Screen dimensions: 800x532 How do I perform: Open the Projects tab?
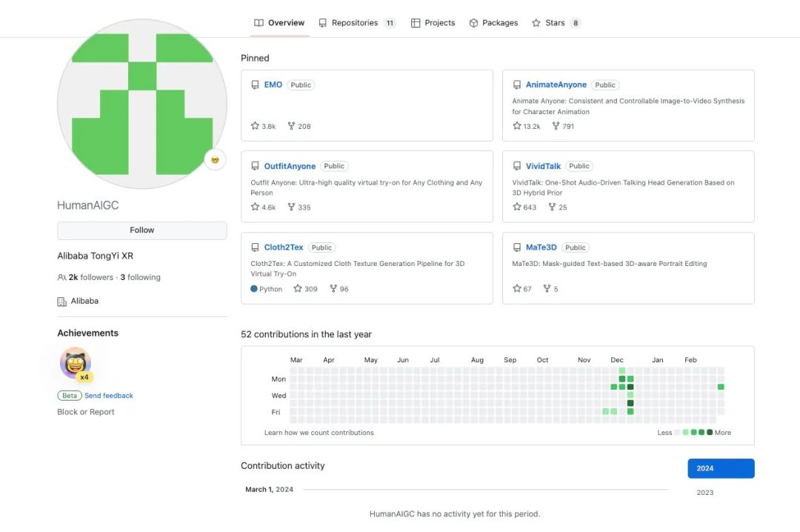click(x=433, y=23)
